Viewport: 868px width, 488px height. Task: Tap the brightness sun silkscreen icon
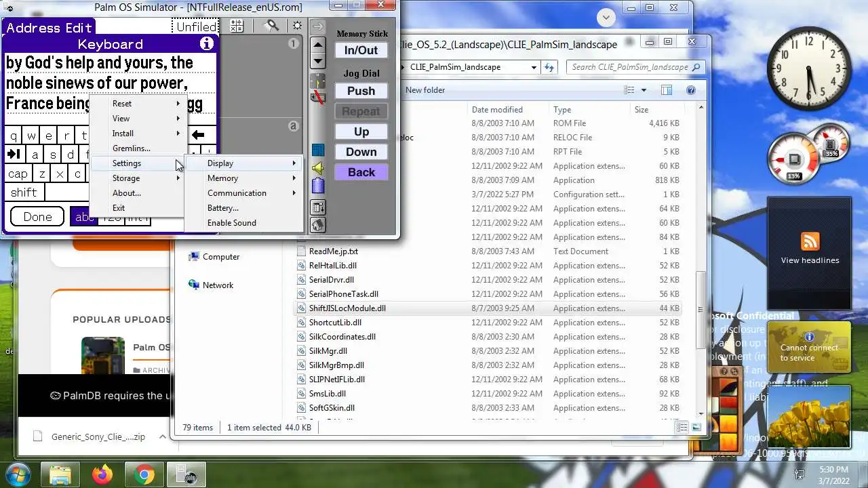point(297,26)
